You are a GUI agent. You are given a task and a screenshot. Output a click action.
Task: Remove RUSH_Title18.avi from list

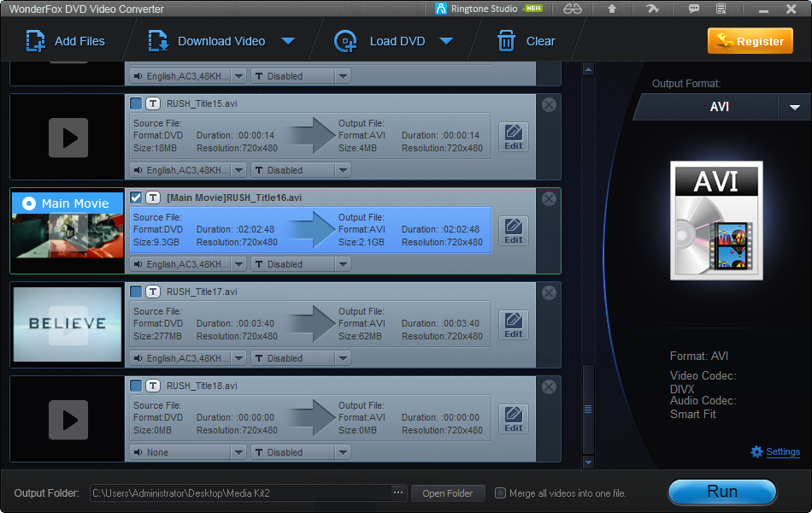[x=549, y=386]
